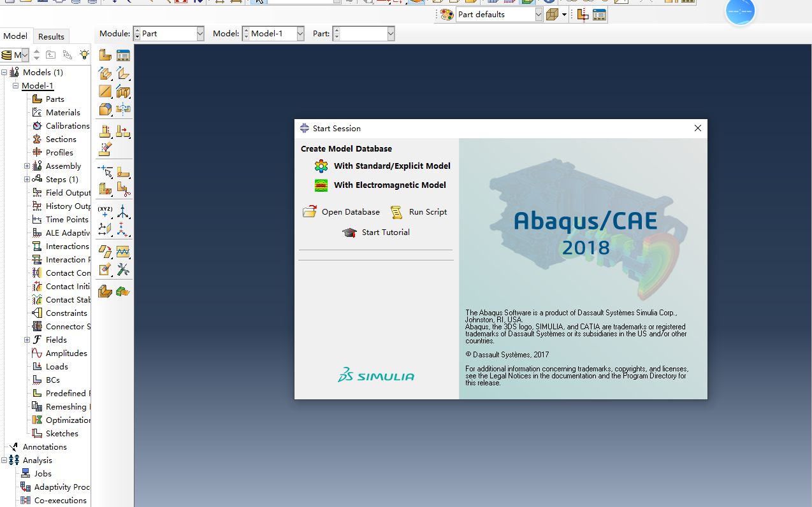This screenshot has width=812, height=507.
Task: Select Jobs under Analysis
Action: point(43,473)
